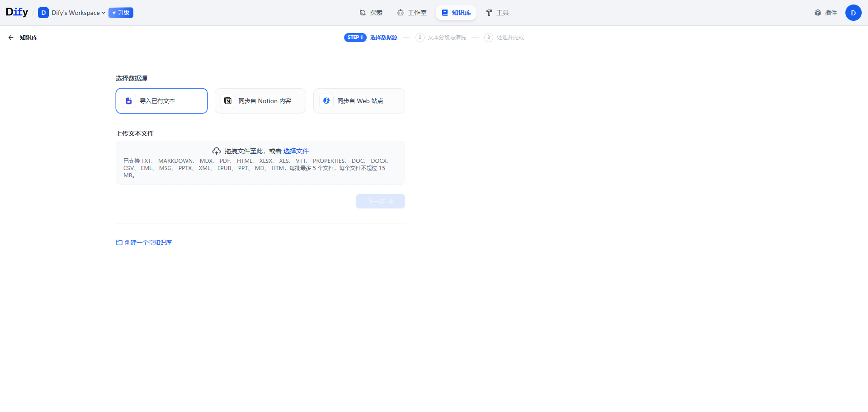The width and height of the screenshot is (868, 412).
Task: Click the Web globe icon
Action: (x=326, y=101)
